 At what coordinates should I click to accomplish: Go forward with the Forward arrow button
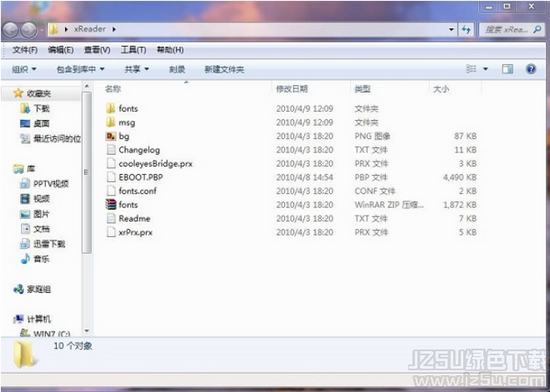[x=29, y=30]
